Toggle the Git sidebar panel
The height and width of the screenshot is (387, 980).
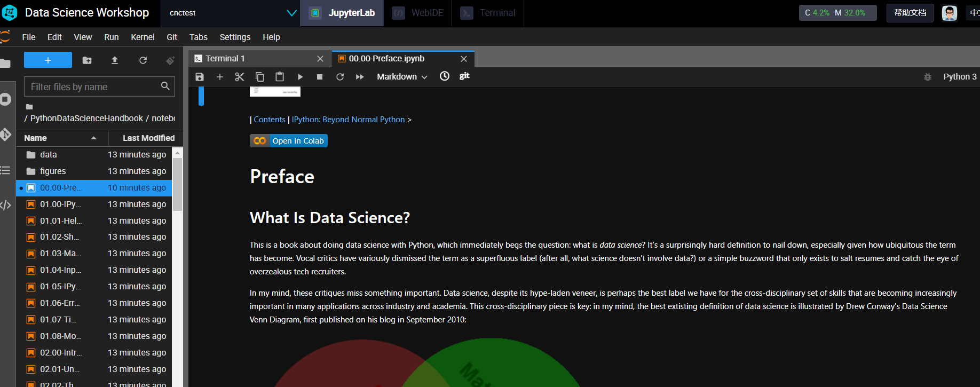5,134
